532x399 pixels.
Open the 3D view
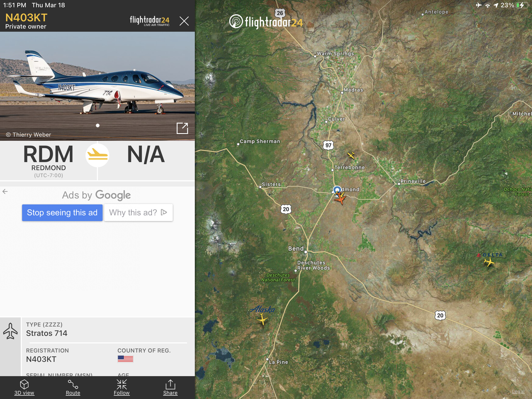tap(24, 387)
